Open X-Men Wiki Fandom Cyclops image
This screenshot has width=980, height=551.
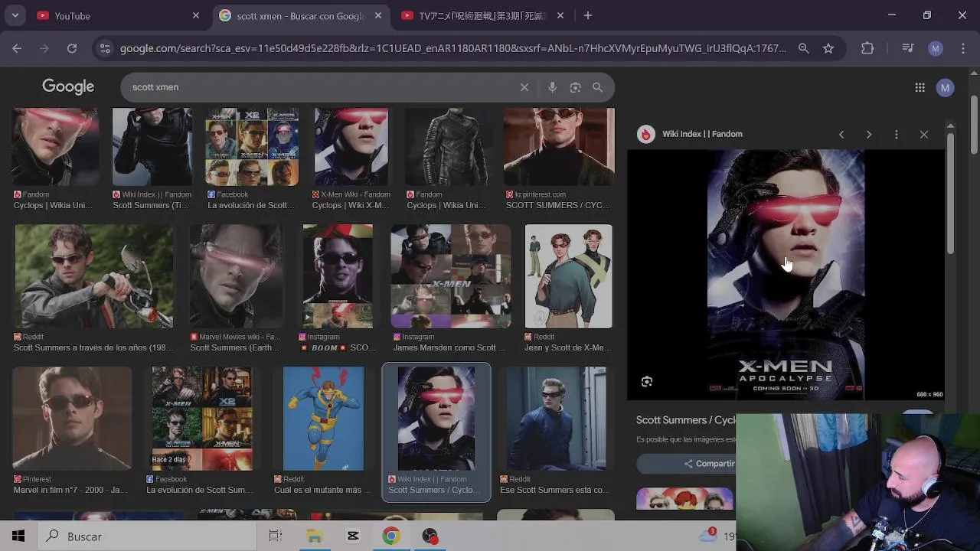coord(351,146)
